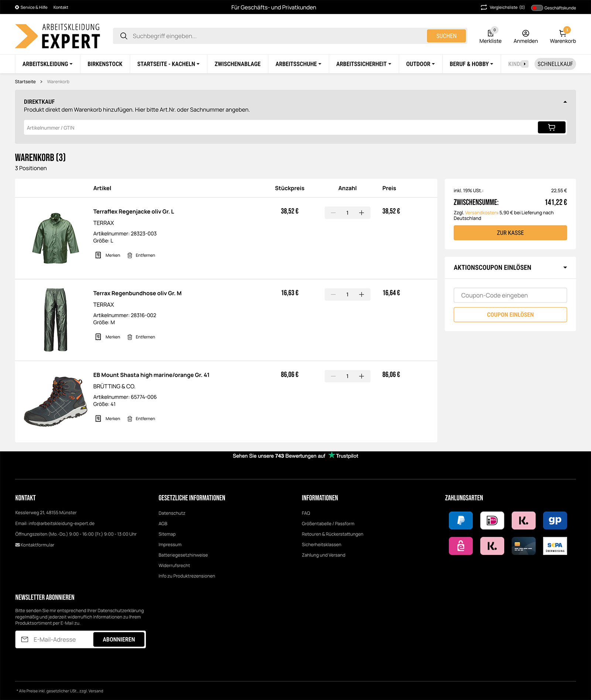Image resolution: width=591 pixels, height=700 pixels.
Task: Click the Vergleichsliste compare icon
Action: [484, 7]
